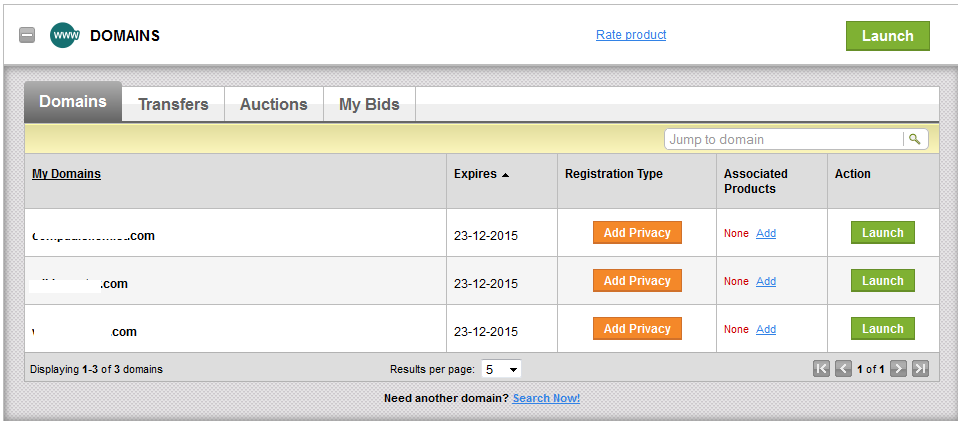This screenshot has width=960, height=421.
Task: Click into the Jump to domain field
Action: coord(784,139)
